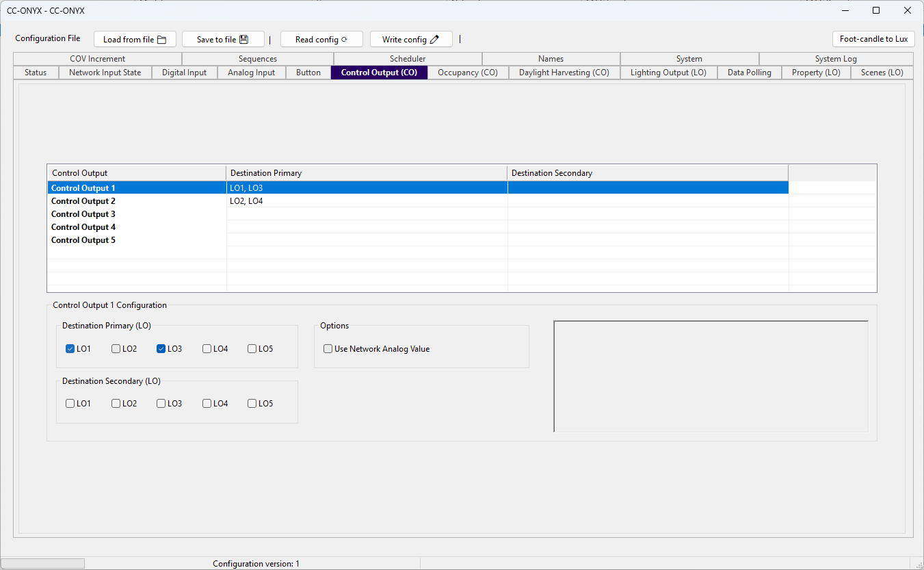Switch to Scenes (LO) tab
924x570 pixels.
[882, 73]
